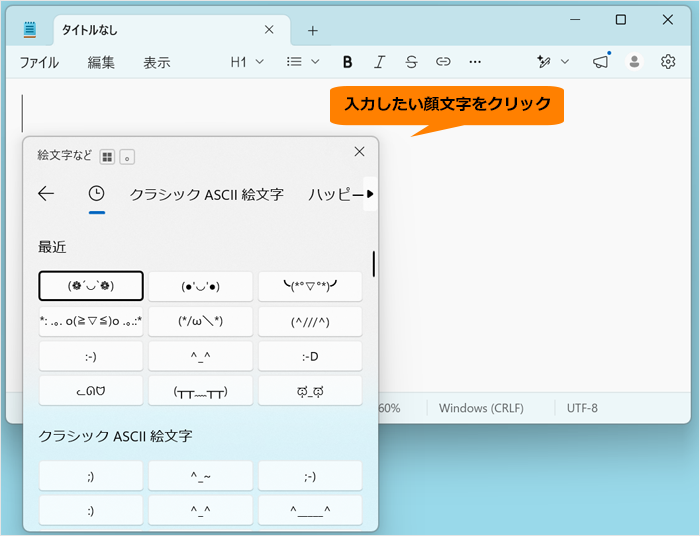Click the emoji panel vertical scrollbar
This screenshot has width=700, height=536.
coord(374,264)
